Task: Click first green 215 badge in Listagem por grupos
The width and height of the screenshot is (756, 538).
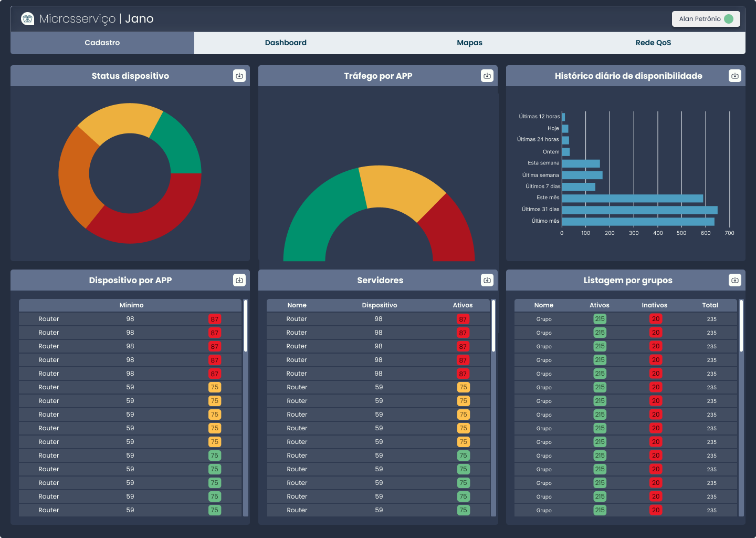Action: (x=600, y=319)
